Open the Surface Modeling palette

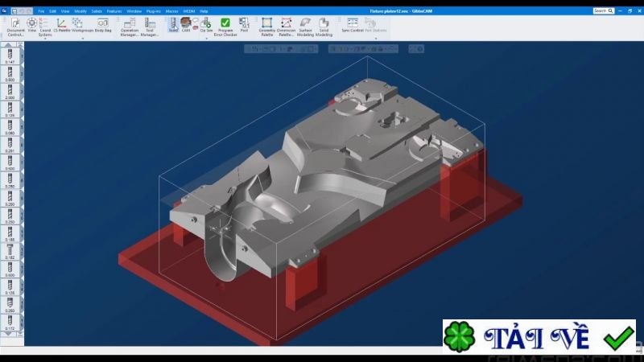pyautogui.click(x=305, y=27)
